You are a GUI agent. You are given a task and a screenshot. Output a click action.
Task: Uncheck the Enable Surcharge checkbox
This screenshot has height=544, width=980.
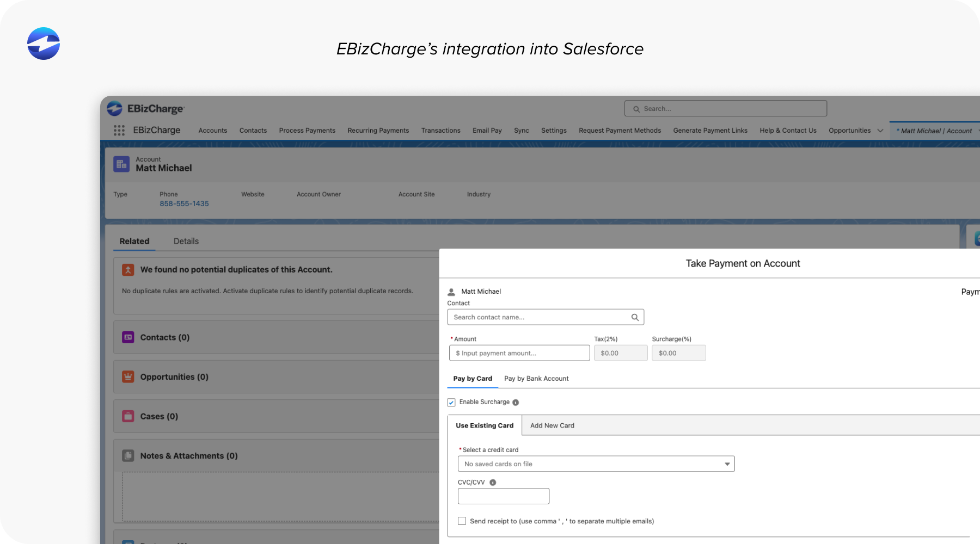451,402
